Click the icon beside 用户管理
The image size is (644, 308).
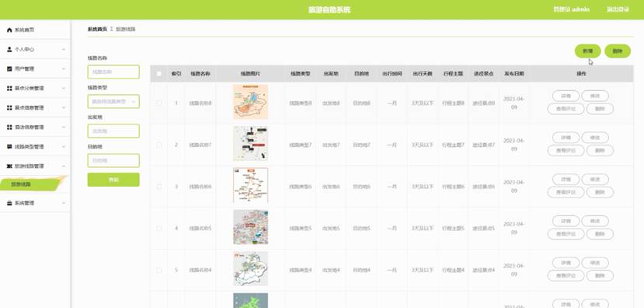(9, 68)
